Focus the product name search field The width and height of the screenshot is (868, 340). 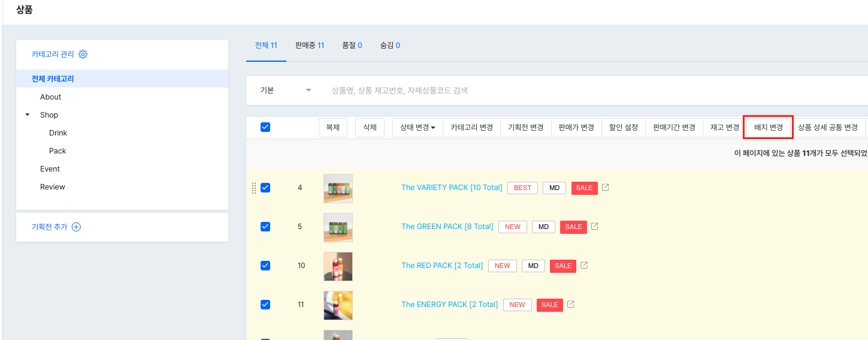click(x=596, y=91)
